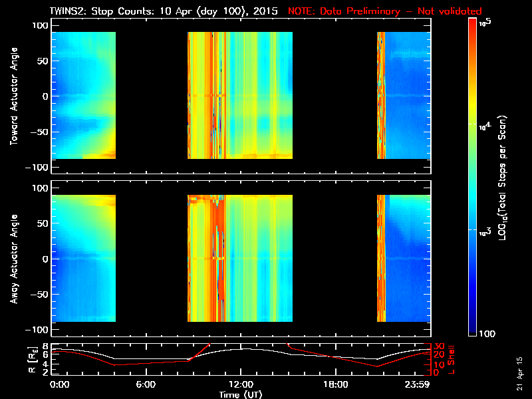This screenshot has height=399, width=532.
Task: Click the 0:00 time tick label
Action: coord(59,385)
